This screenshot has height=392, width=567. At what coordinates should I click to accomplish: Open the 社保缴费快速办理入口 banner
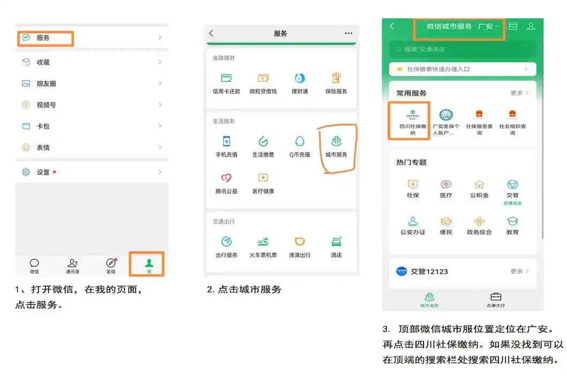coord(463,69)
